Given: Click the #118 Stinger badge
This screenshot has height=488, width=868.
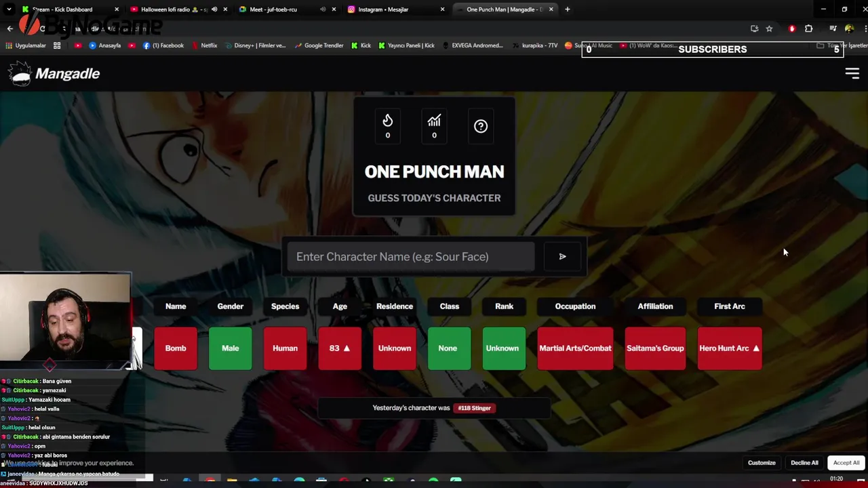Looking at the screenshot, I should [474, 408].
